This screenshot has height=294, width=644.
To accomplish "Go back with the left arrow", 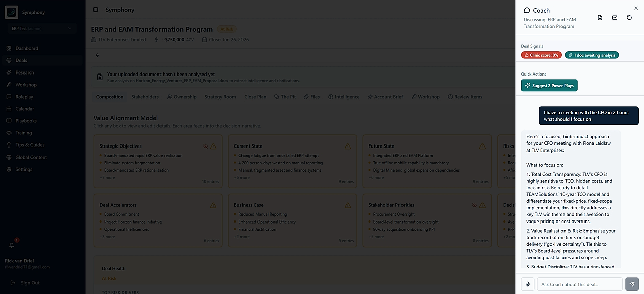I will coord(97,55).
